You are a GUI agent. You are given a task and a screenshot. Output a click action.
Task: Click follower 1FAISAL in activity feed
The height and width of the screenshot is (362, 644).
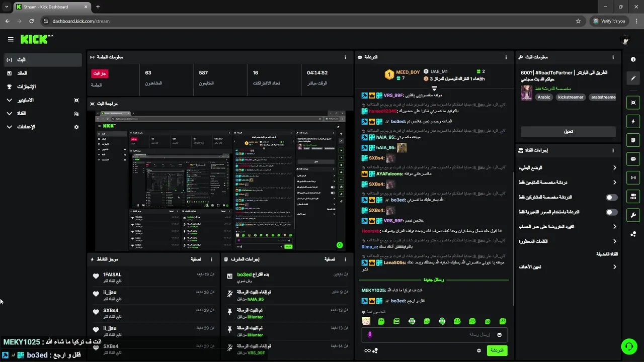pyautogui.click(x=112, y=275)
